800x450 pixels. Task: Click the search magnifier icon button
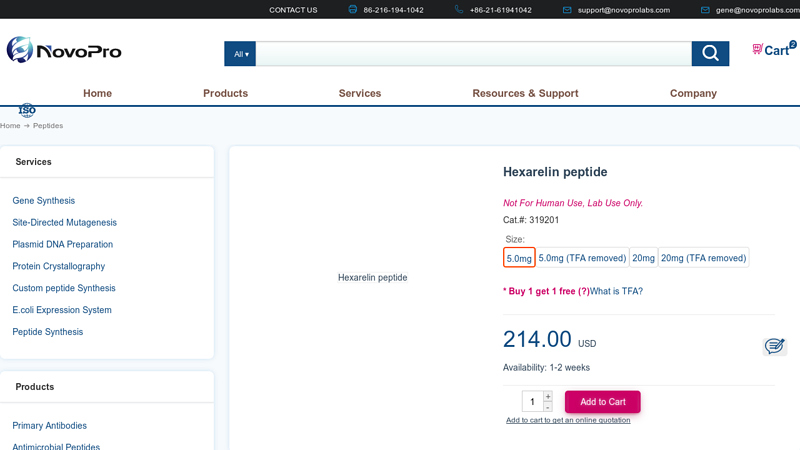[710, 54]
